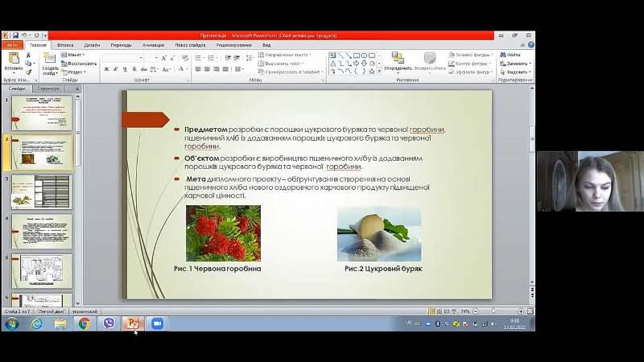
Task: Toggle Align Text Left
Action: click(198, 69)
